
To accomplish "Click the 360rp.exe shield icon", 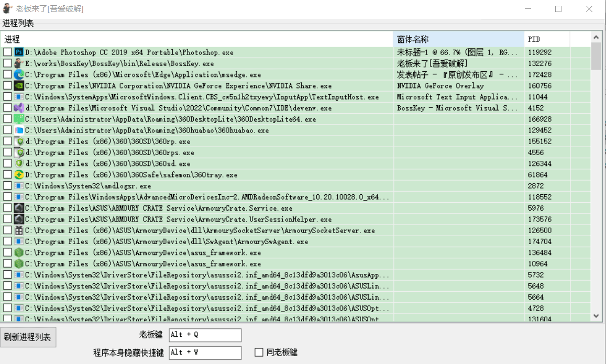I will pyautogui.click(x=19, y=141).
